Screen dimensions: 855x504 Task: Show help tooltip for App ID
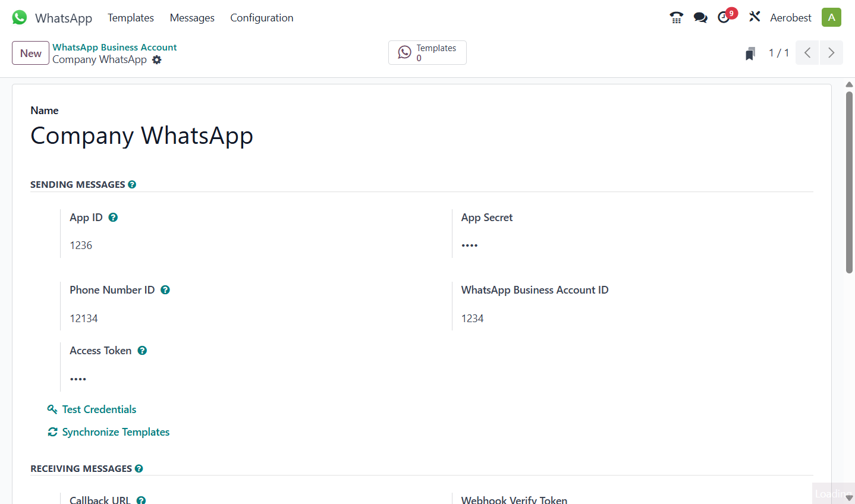click(x=113, y=218)
